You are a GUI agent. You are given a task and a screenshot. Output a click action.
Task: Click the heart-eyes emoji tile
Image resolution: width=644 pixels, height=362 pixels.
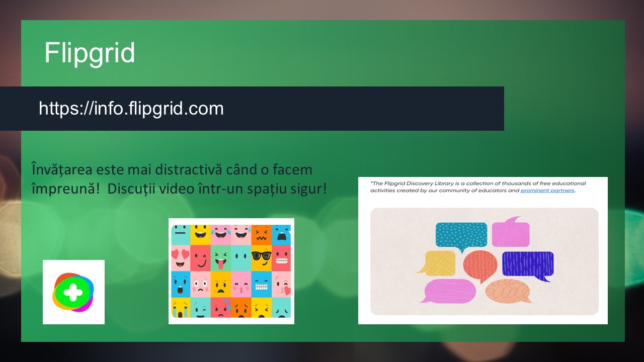[x=180, y=258]
